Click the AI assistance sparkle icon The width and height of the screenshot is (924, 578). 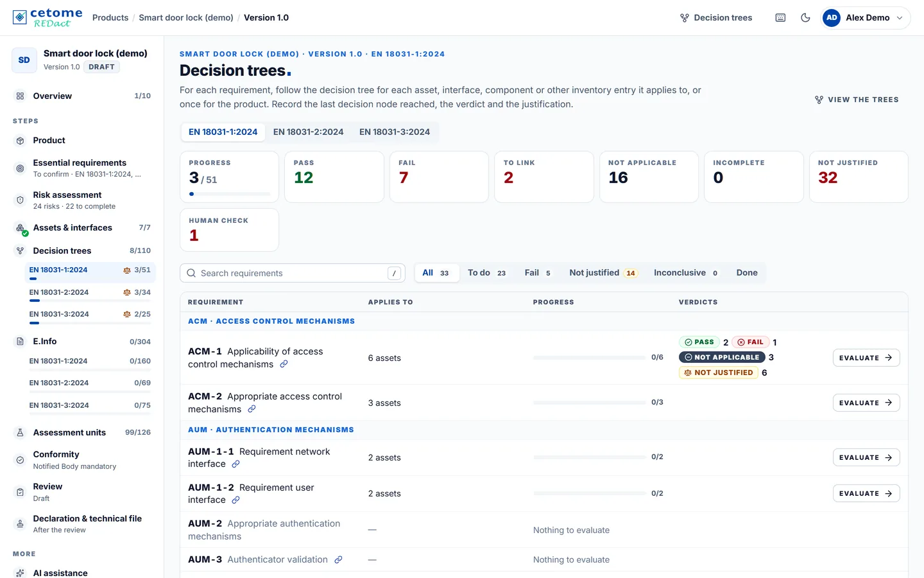[20, 573]
